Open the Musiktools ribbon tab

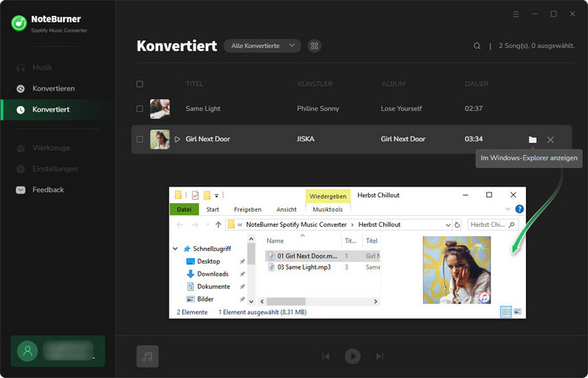[x=328, y=209]
